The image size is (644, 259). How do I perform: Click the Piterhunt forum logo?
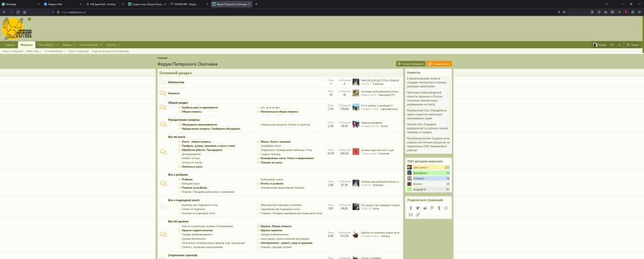tap(17, 29)
